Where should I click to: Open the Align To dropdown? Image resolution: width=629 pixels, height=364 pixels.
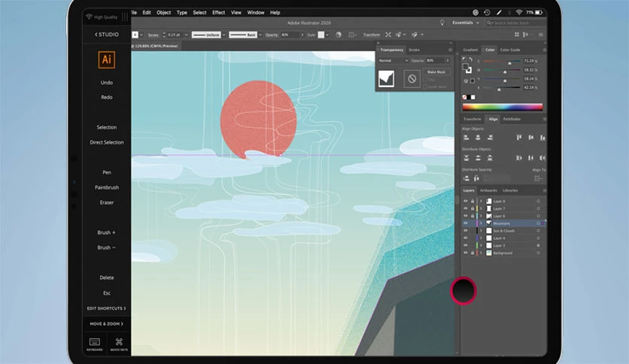539,178
